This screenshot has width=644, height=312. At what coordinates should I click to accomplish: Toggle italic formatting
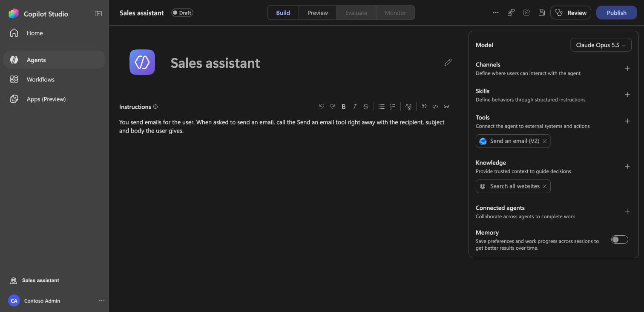355,107
